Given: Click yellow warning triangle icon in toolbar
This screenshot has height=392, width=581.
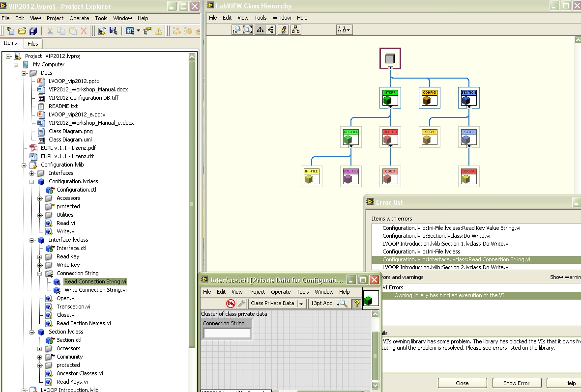Looking at the screenshot, I should coord(159,31).
